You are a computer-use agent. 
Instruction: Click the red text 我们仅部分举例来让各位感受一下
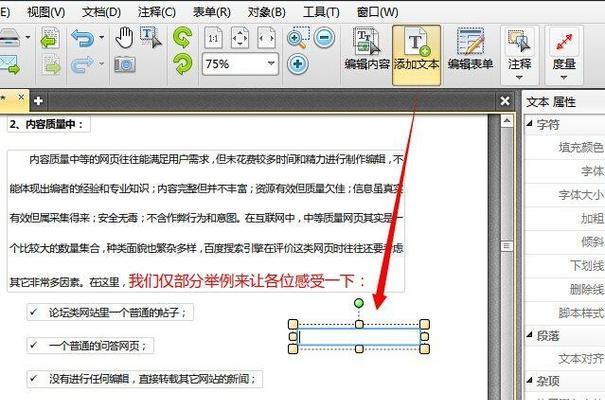coord(241,281)
